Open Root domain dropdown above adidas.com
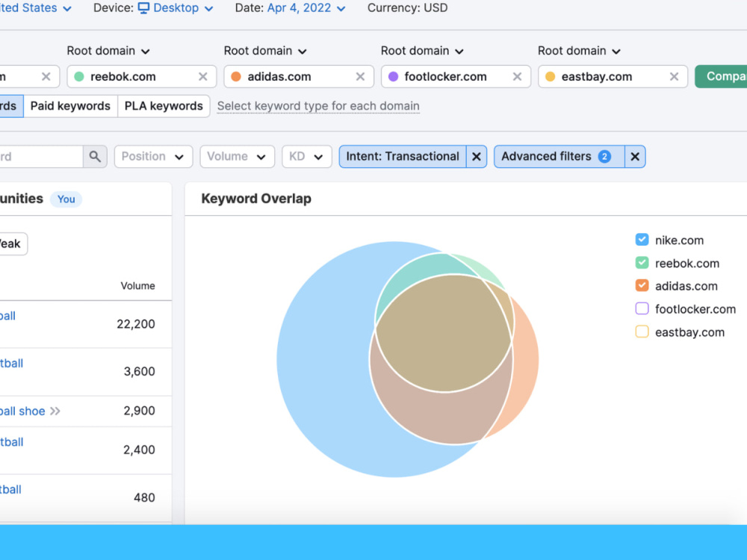 pyautogui.click(x=265, y=51)
